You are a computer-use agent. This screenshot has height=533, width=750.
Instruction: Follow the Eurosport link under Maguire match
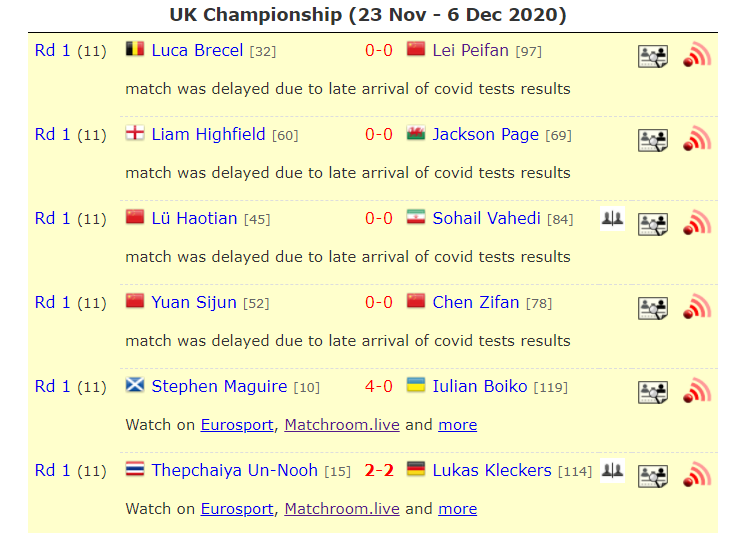tap(237, 425)
